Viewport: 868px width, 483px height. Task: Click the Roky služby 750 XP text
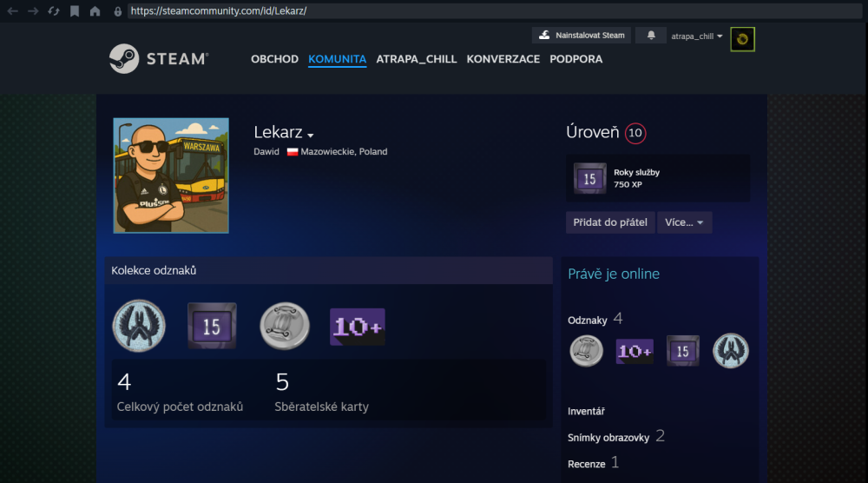tap(636, 178)
